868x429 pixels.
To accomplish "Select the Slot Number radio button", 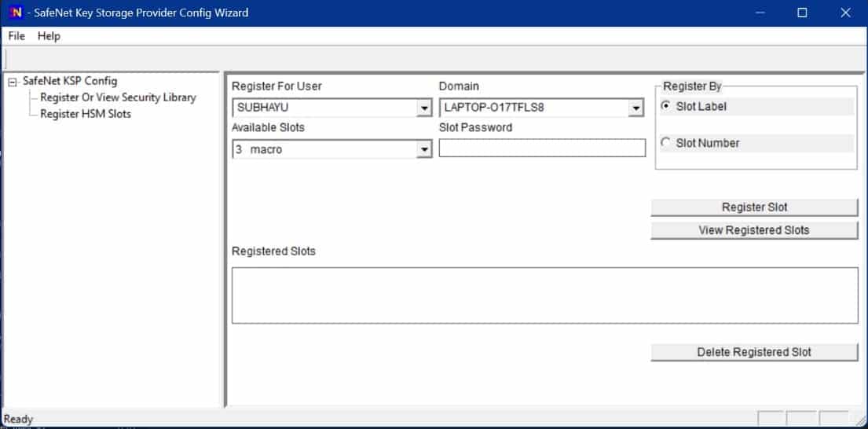I will tap(667, 143).
